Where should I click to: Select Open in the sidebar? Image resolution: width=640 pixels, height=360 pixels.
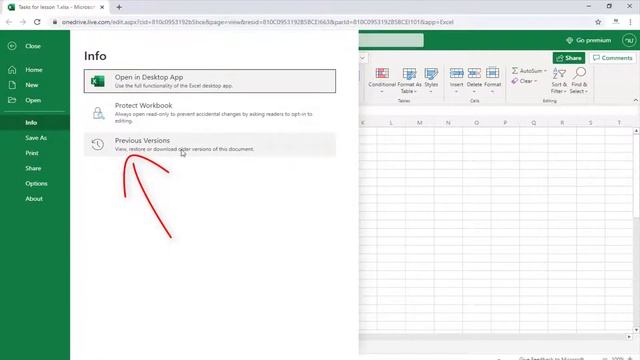[33, 100]
